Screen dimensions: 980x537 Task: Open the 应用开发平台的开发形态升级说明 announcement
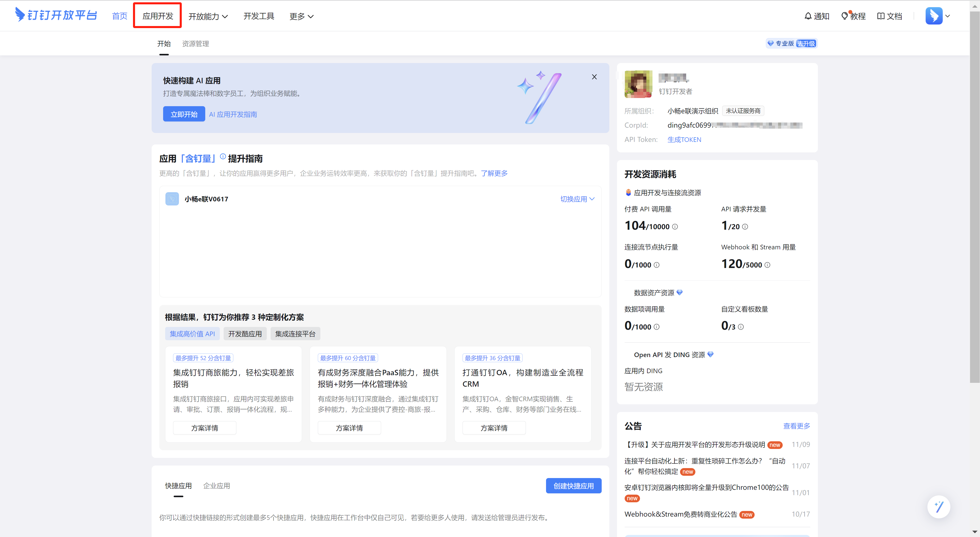(x=695, y=444)
